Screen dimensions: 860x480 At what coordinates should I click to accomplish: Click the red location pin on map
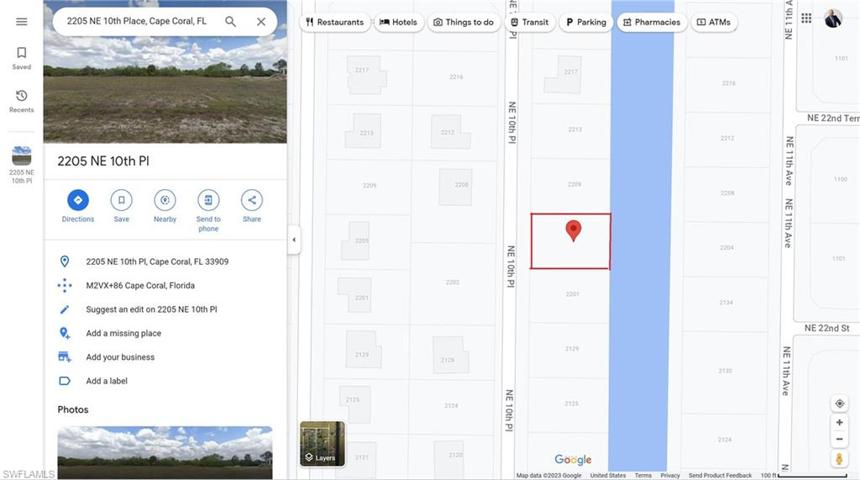pos(573,230)
